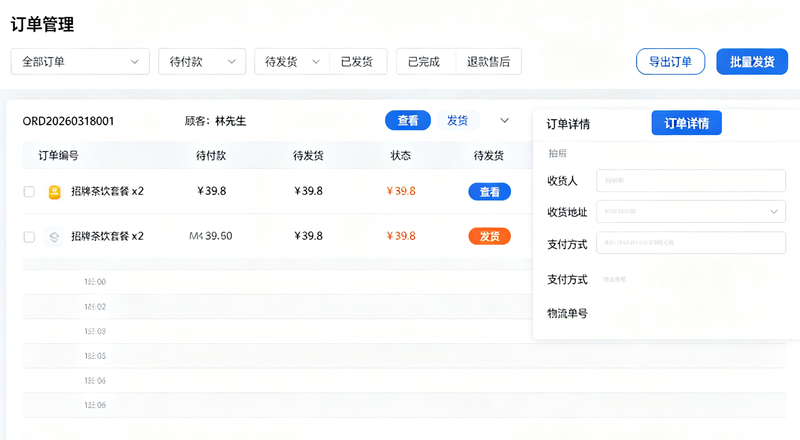
Task: Click the light blue 发货 button in order header
Action: (458, 120)
